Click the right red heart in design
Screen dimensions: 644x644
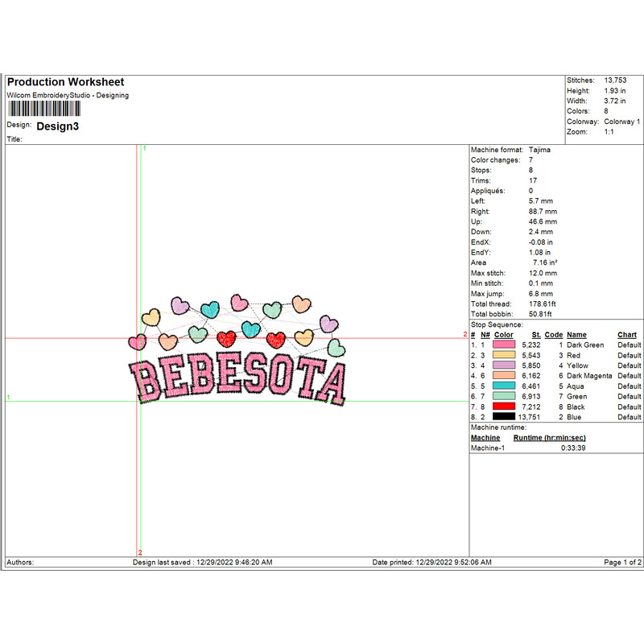point(275,339)
